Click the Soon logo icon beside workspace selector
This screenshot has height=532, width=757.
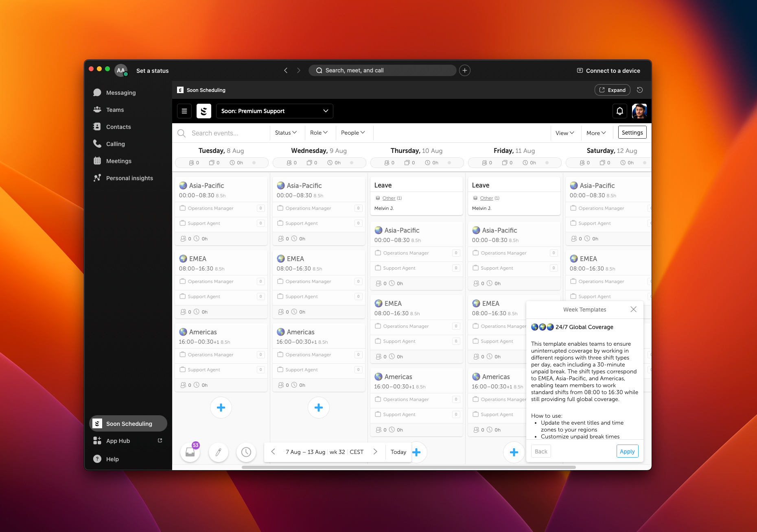(x=204, y=111)
